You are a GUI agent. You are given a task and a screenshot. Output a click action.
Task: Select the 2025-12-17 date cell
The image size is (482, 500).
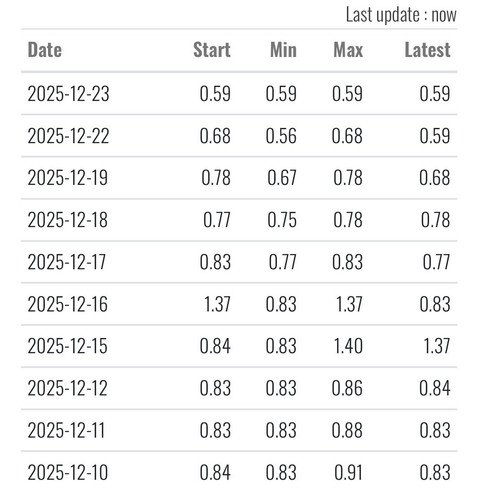[67, 262]
